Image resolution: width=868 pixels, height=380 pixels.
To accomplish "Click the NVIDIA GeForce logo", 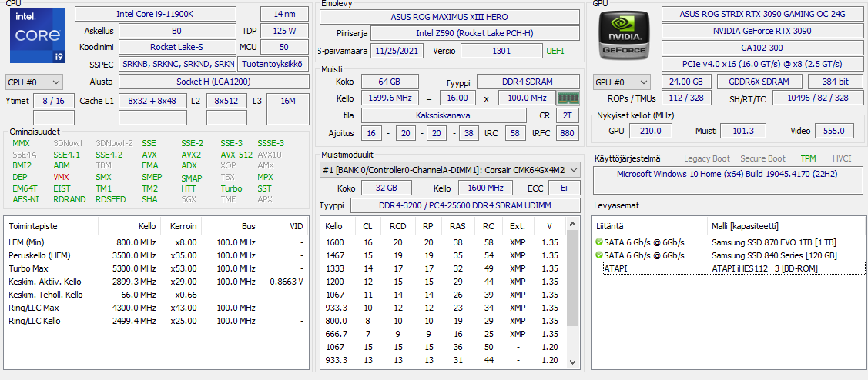I will (624, 35).
